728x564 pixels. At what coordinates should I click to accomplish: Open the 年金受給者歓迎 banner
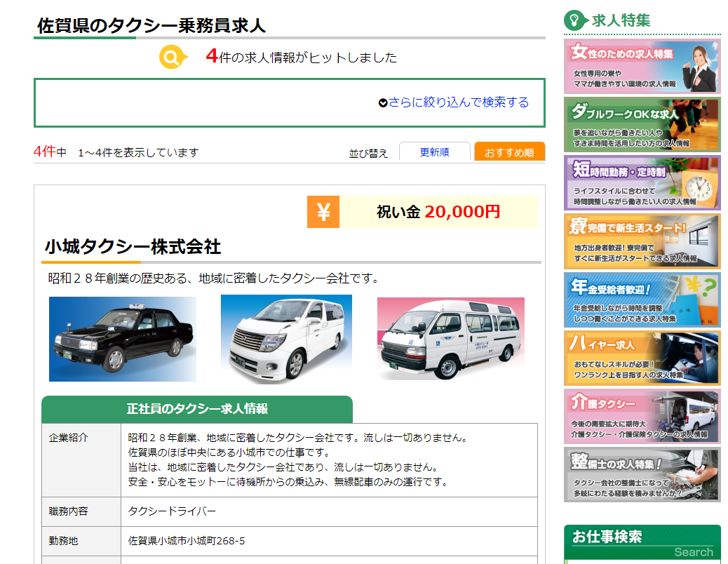coord(642,300)
